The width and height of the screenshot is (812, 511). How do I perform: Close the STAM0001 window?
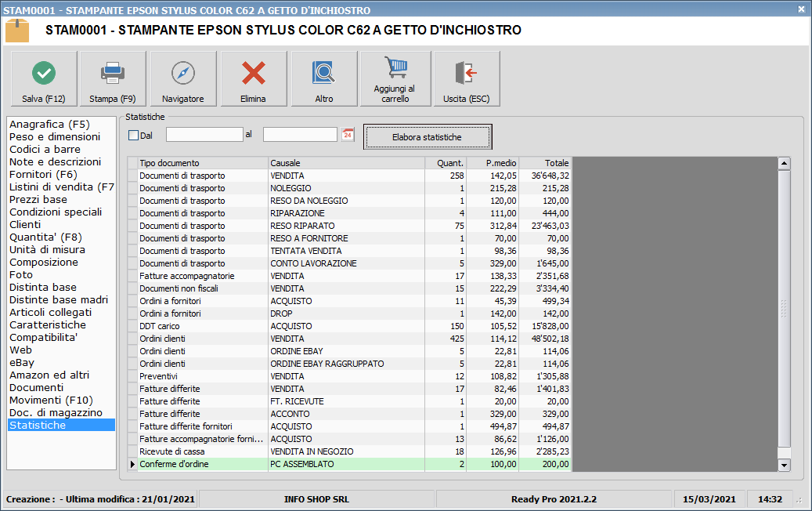tap(801, 9)
